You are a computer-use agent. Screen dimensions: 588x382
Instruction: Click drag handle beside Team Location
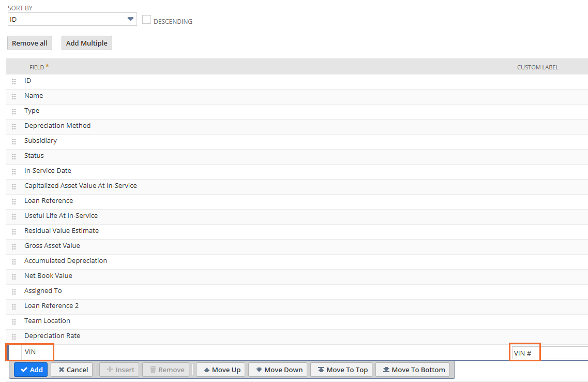14,322
